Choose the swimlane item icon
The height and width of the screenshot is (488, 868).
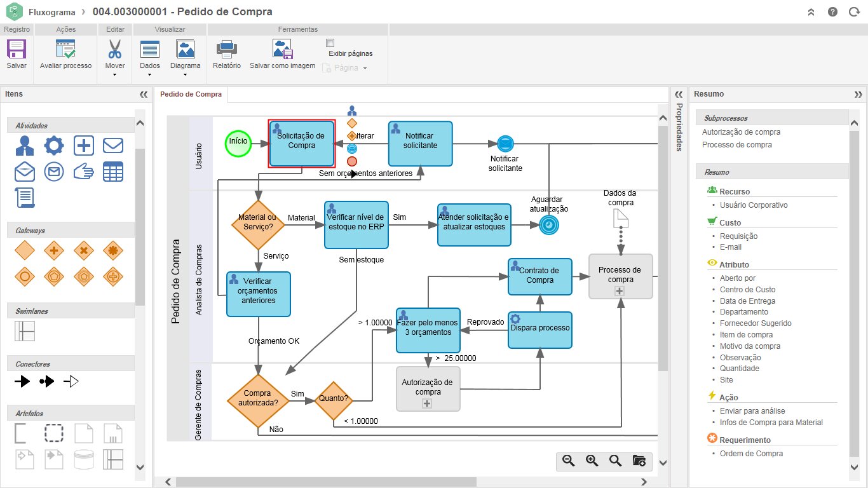(25, 331)
